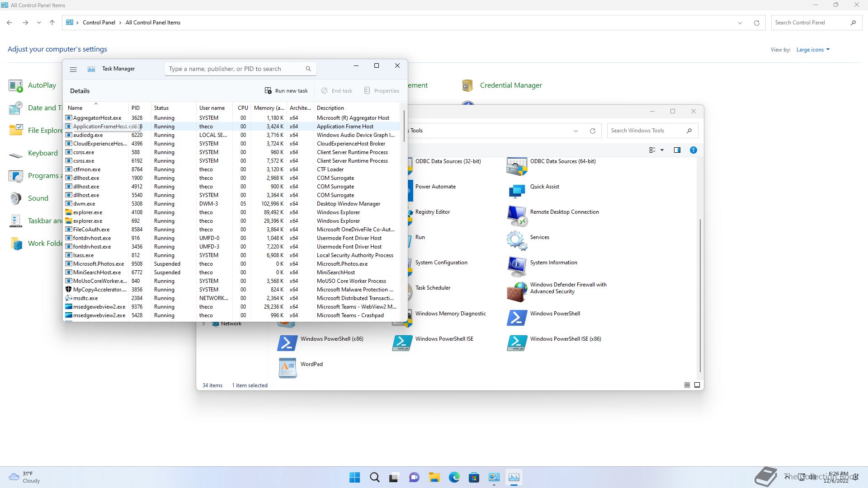Viewport: 868px width, 488px height.
Task: Refresh the Windows Tools window
Action: click(592, 131)
